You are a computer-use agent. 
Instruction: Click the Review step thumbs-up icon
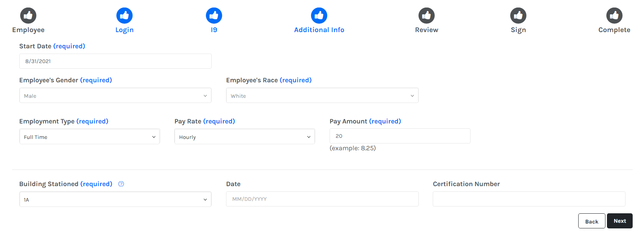[426, 15]
